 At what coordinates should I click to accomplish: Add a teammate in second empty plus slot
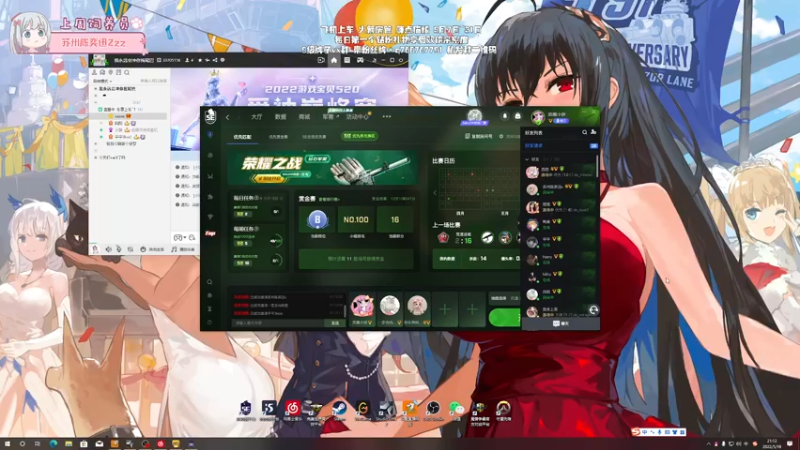click(x=472, y=309)
